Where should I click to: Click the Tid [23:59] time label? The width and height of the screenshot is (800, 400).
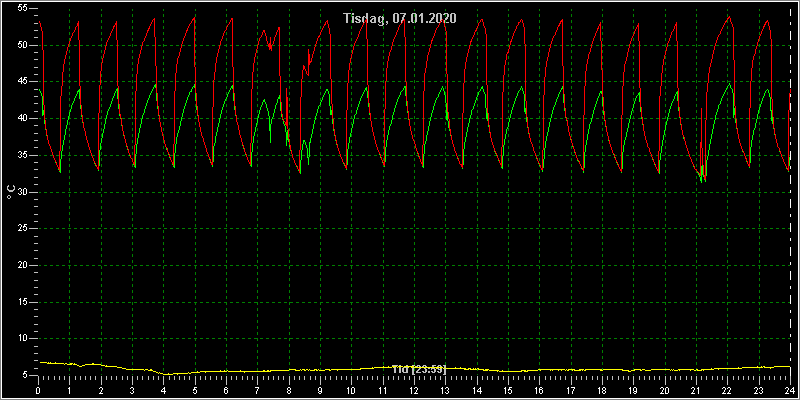pyautogui.click(x=419, y=369)
